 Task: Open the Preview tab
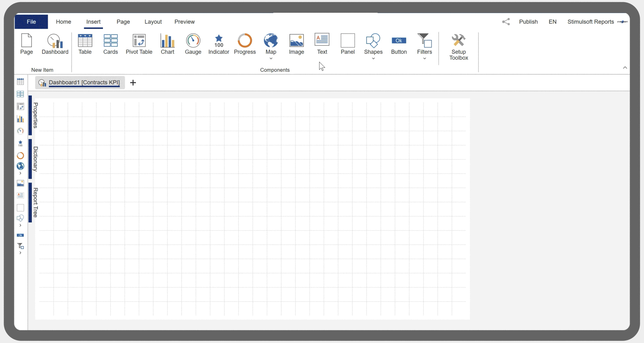184,22
